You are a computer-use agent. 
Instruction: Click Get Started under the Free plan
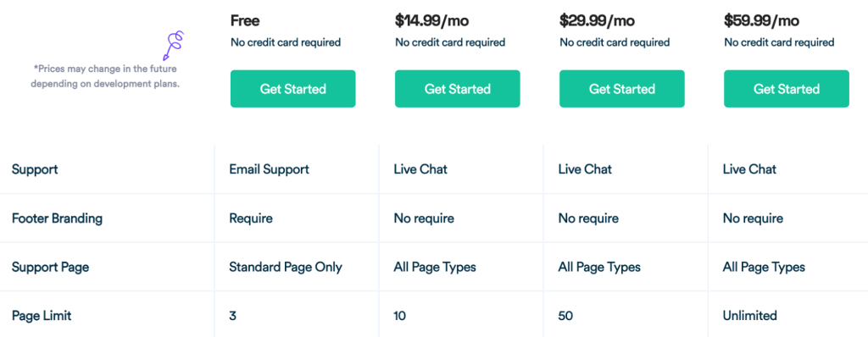click(x=292, y=89)
